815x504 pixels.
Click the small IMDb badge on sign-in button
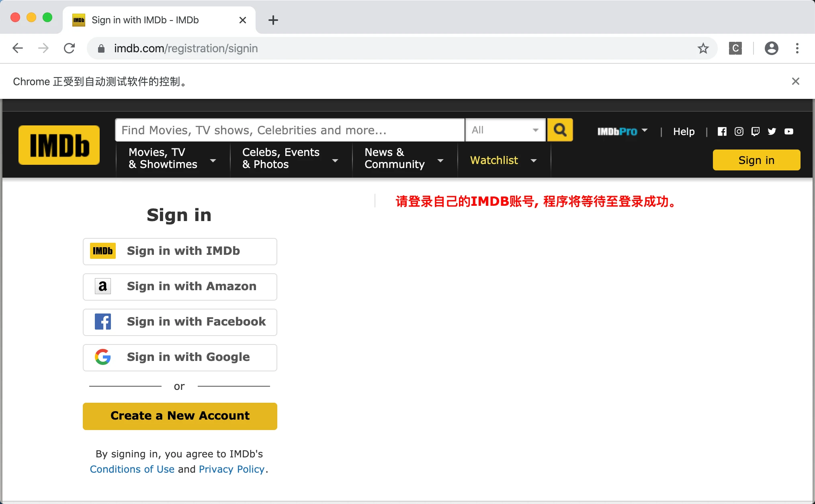coord(103,251)
